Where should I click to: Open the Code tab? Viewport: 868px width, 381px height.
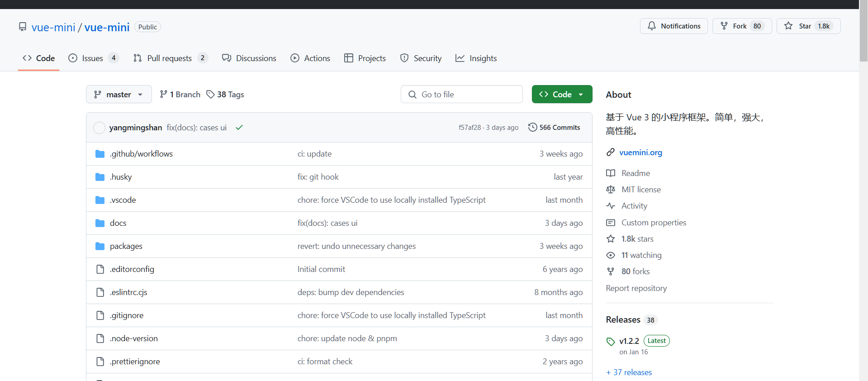pos(39,58)
